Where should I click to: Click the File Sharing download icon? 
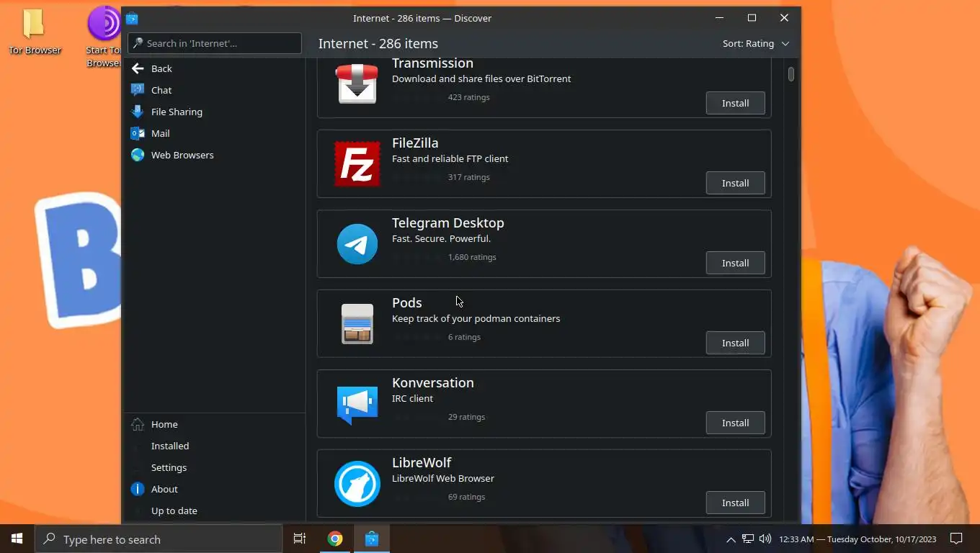(138, 112)
